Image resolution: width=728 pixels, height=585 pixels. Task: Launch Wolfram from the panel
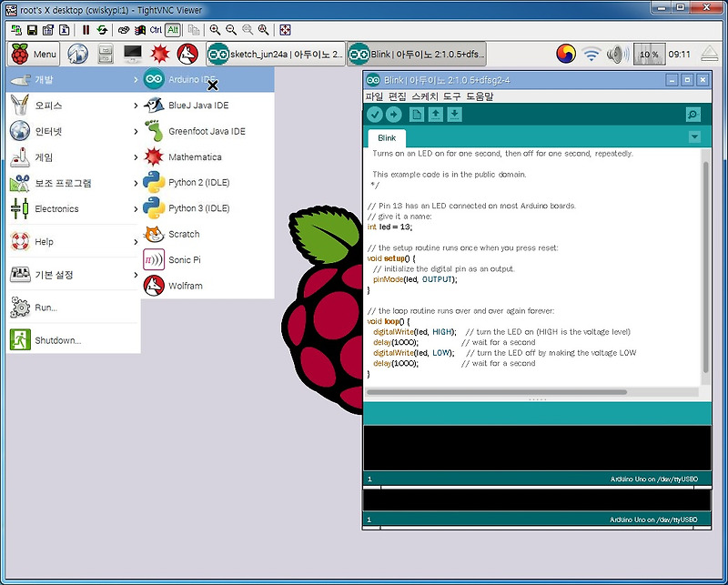coord(187,55)
